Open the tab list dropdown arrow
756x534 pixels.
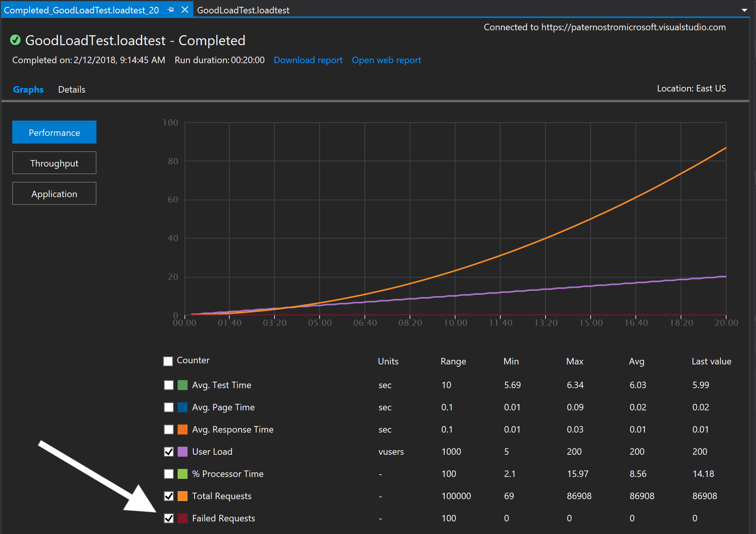pos(744,10)
